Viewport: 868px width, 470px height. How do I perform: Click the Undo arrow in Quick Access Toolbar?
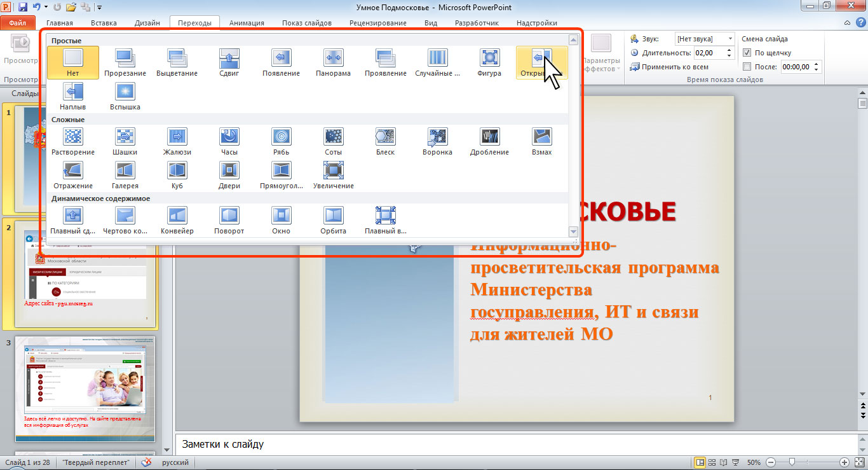(37, 8)
